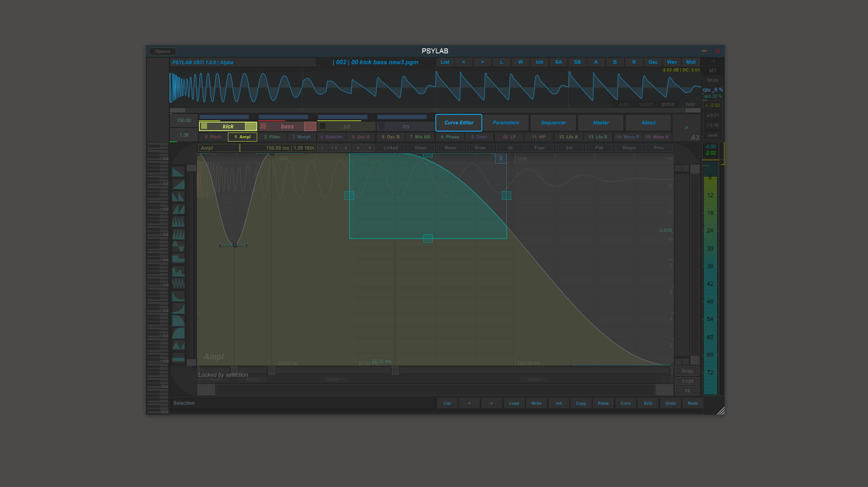868x487 pixels.
Task: Click the Undo button
Action: point(670,403)
